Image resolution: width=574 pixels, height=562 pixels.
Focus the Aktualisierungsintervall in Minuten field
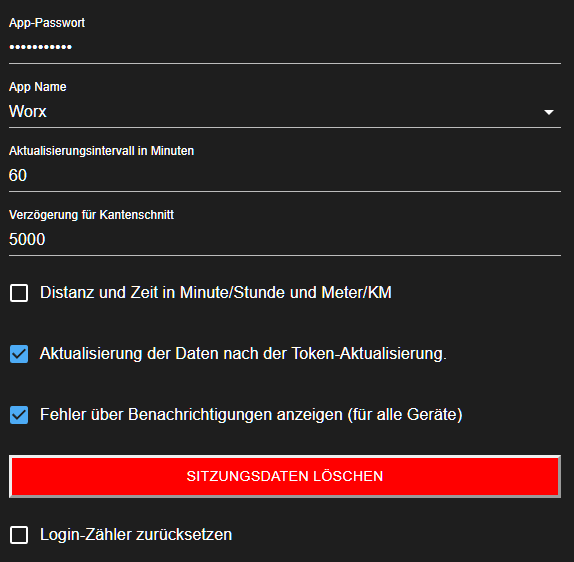click(x=285, y=175)
